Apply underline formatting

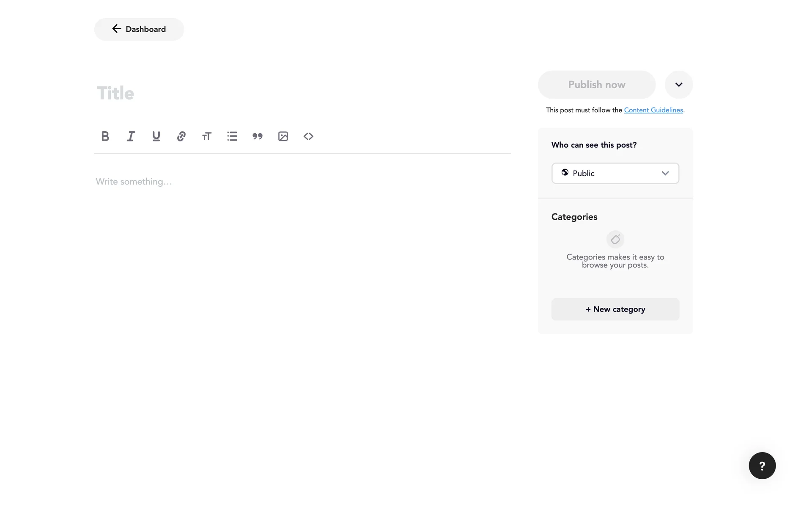(156, 136)
